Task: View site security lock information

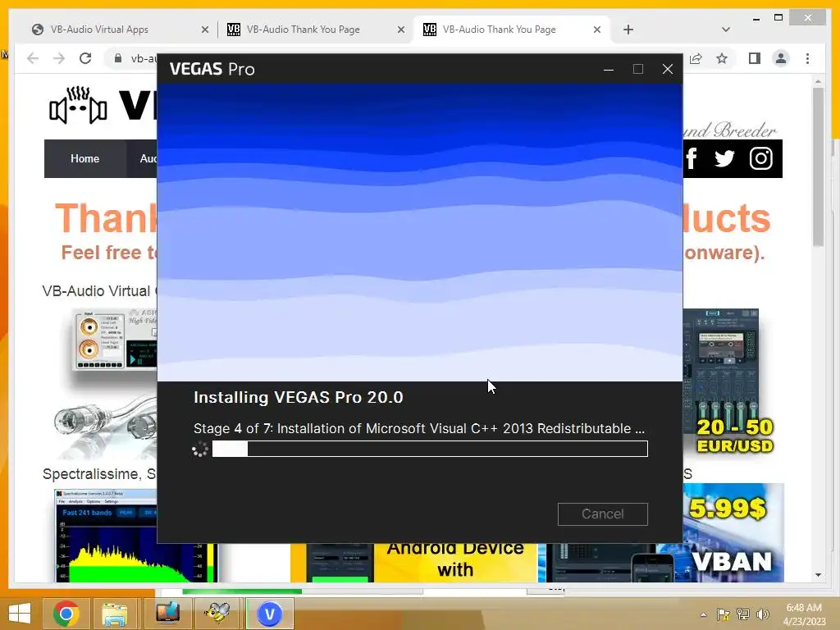Action: tap(118, 58)
